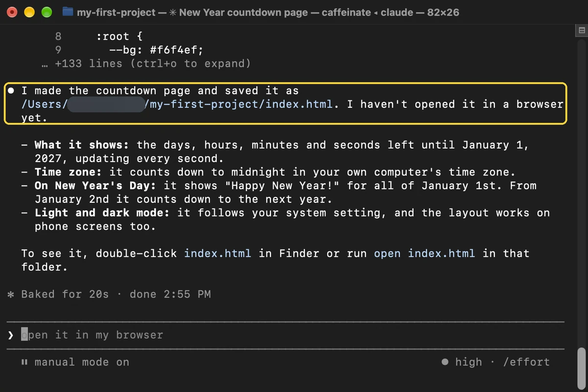Viewport: 588px width, 392px height.
Task: Click the "manual mode on" status text
Action: coord(82,362)
